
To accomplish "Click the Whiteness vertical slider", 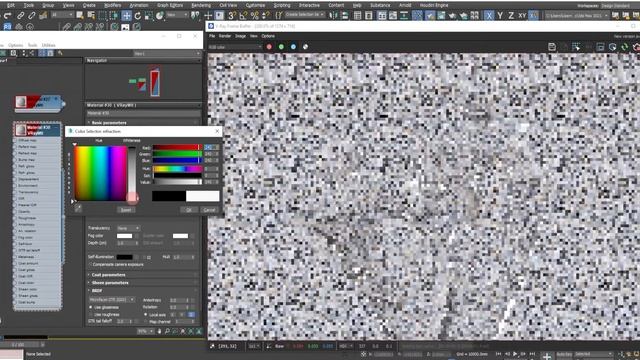I will [x=132, y=173].
